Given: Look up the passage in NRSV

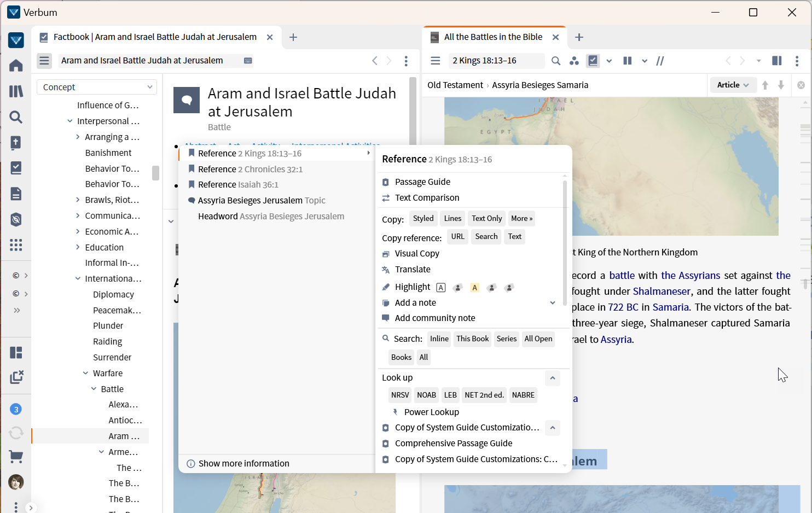Looking at the screenshot, I should tap(399, 395).
